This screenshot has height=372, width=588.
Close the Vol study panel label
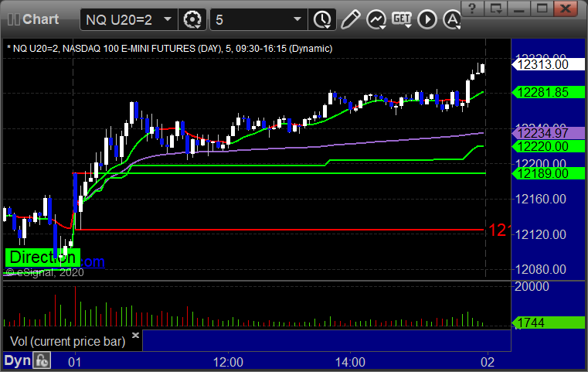136,335
